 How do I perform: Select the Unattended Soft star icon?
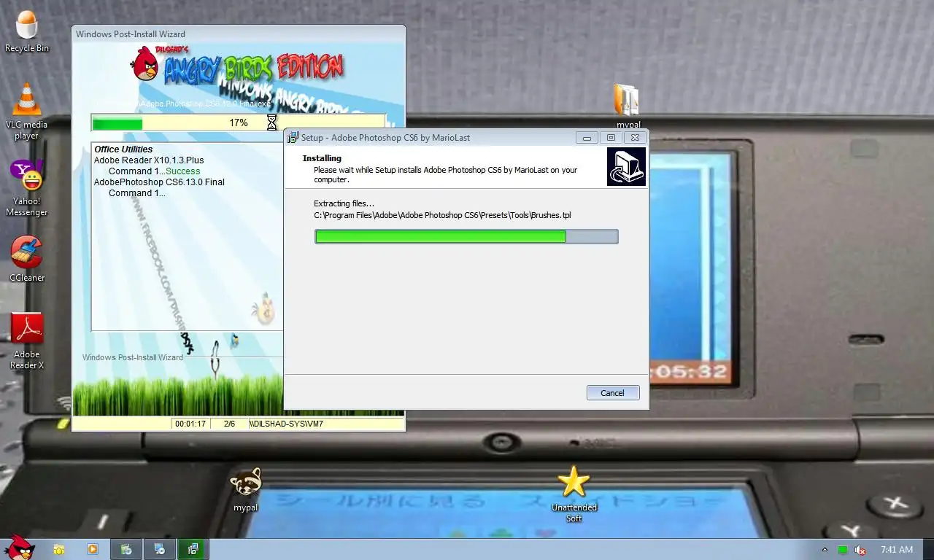click(x=574, y=494)
